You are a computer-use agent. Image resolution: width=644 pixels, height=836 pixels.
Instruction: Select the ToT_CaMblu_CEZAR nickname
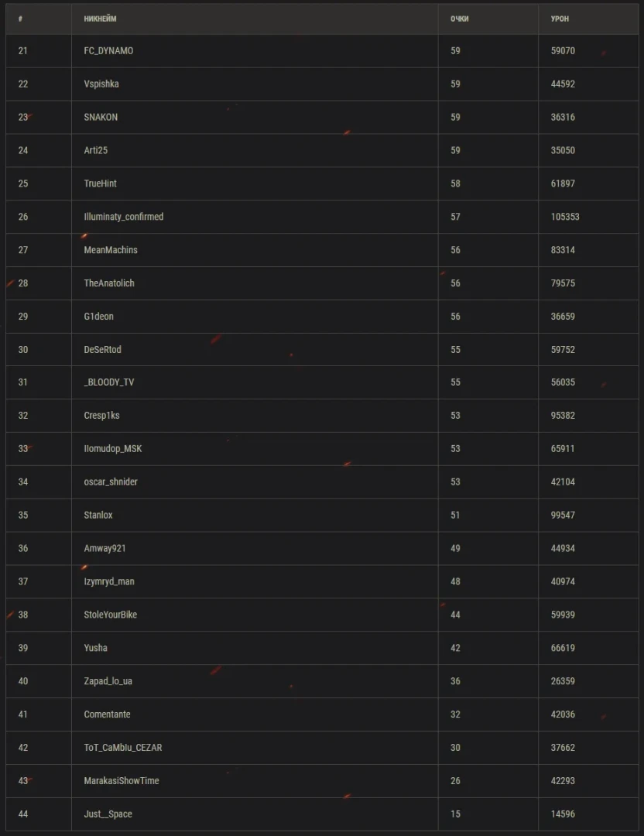[x=123, y=748]
